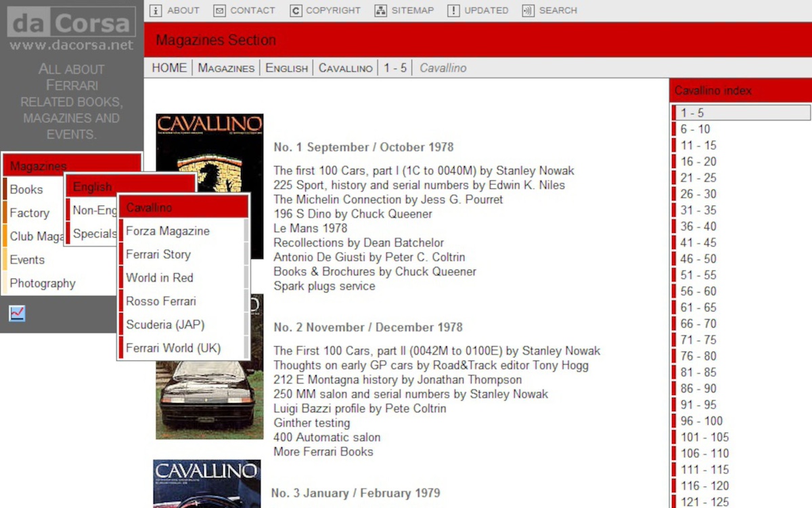Jump to issues 71 - 75 in index
The height and width of the screenshot is (508, 812).
click(x=741, y=341)
